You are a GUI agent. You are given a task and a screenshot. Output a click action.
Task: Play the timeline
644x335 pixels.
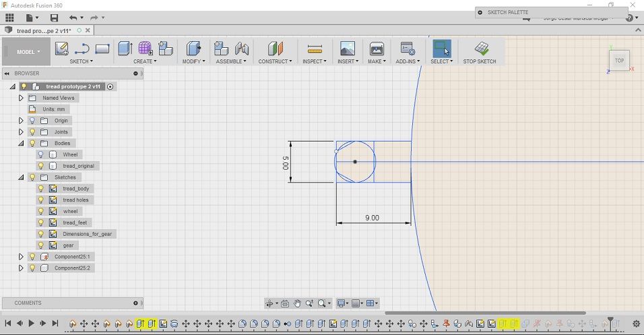(x=31, y=324)
